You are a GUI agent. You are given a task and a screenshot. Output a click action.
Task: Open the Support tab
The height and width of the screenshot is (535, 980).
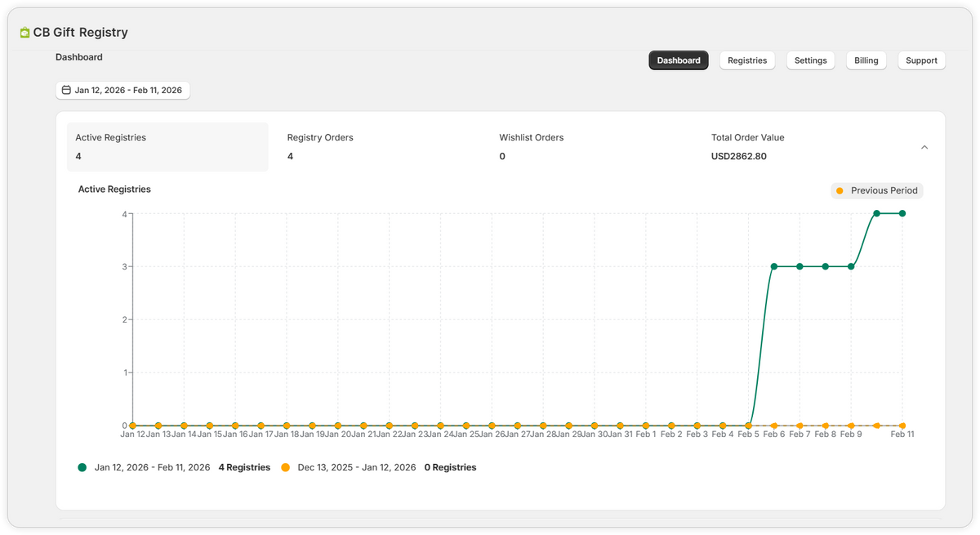[x=921, y=60]
